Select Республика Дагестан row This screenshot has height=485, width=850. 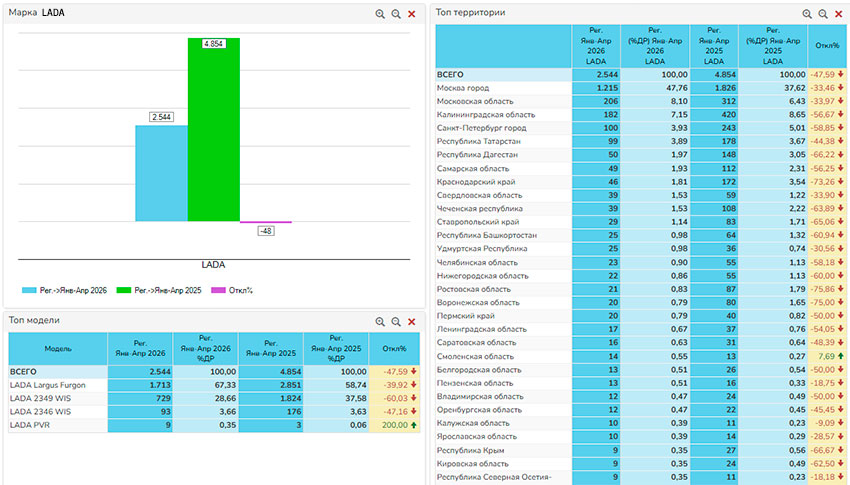click(x=641, y=154)
